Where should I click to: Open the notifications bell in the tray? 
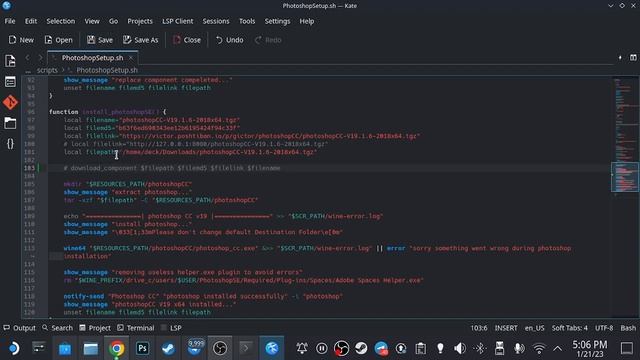(302, 348)
